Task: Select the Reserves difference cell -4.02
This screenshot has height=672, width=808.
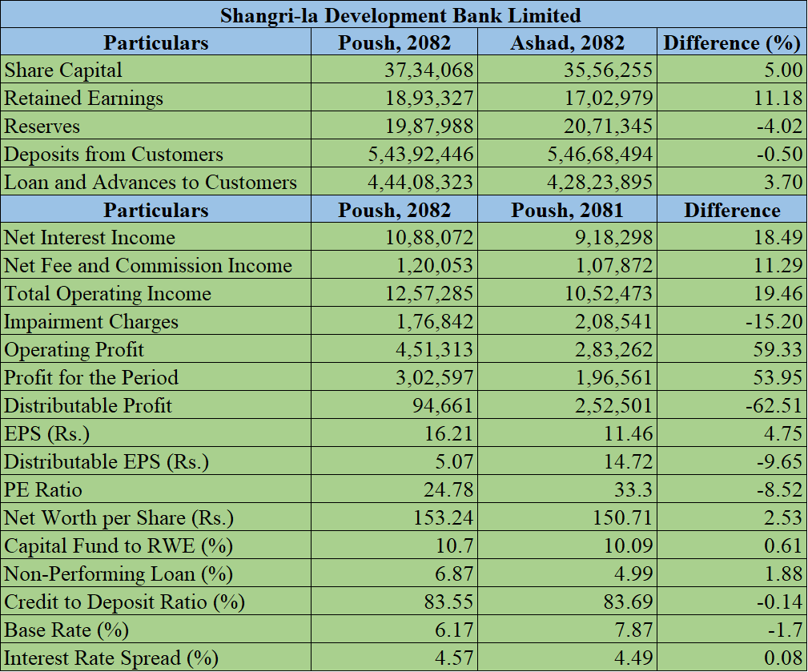Action: click(x=780, y=127)
